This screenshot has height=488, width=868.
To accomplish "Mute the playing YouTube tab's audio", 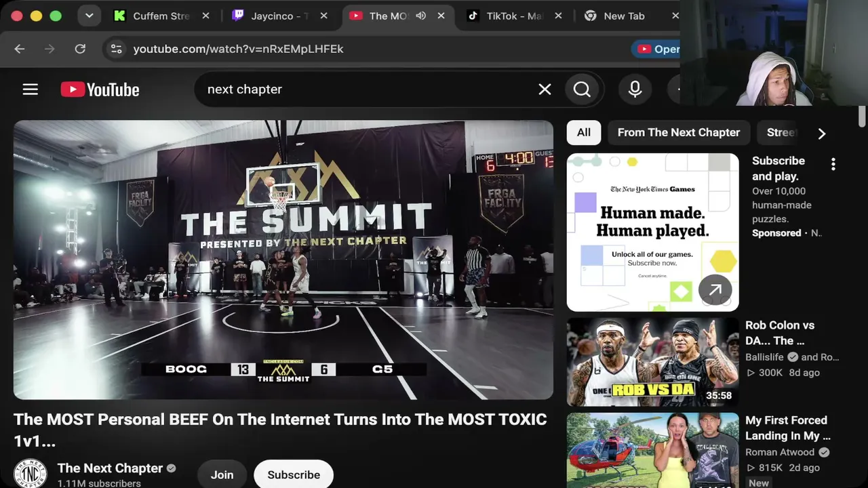I will pos(421,16).
